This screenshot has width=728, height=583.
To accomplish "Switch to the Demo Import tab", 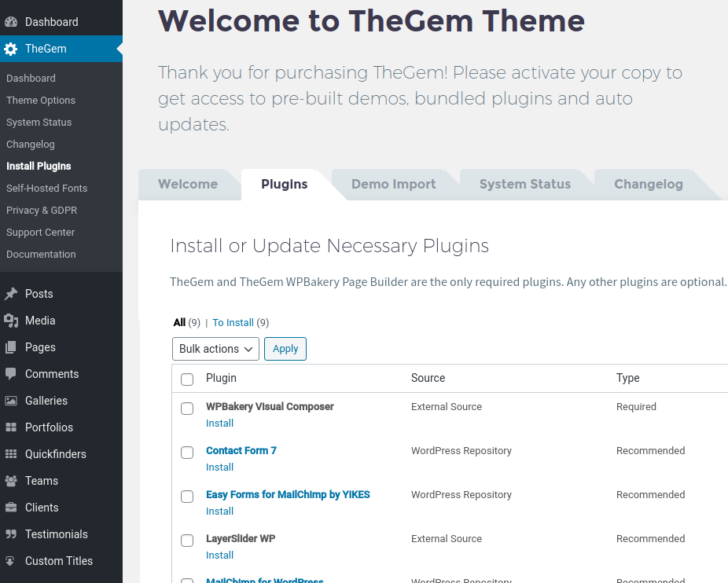I will click(393, 185).
